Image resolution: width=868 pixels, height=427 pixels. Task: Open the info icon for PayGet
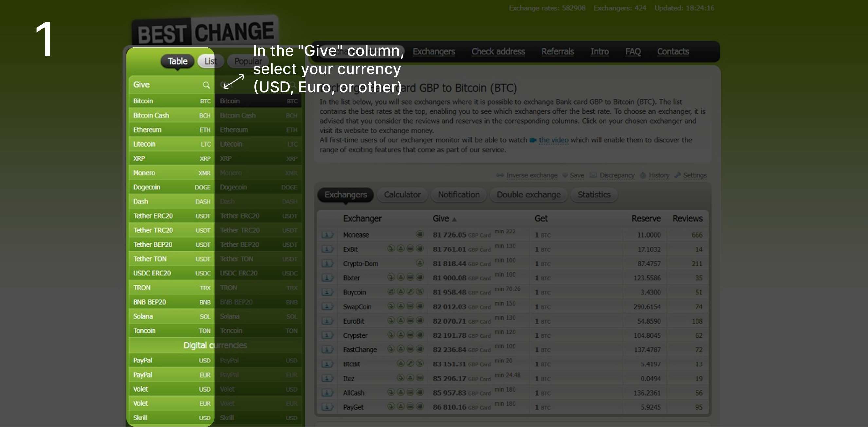[327, 407]
